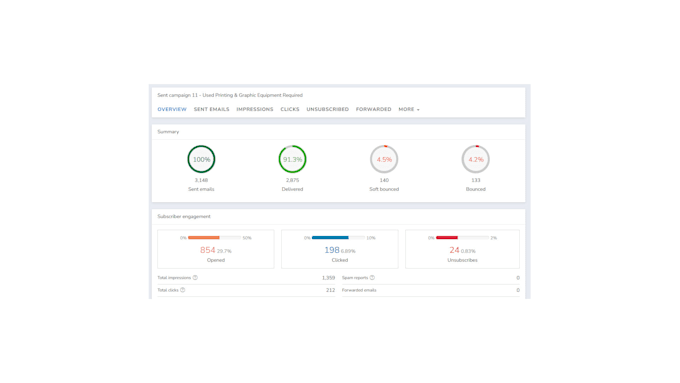Click the 198 clicked count
This screenshot has height=383, width=680.
tap(332, 250)
